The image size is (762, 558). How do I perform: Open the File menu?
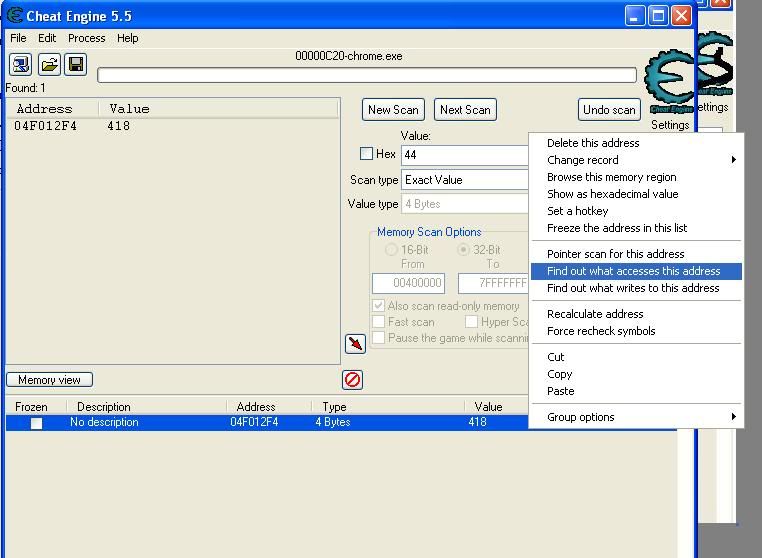18,38
